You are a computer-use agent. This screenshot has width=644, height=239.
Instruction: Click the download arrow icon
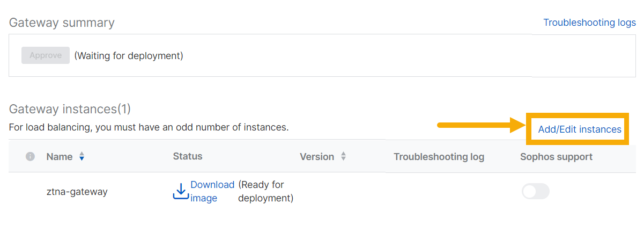[x=181, y=191]
